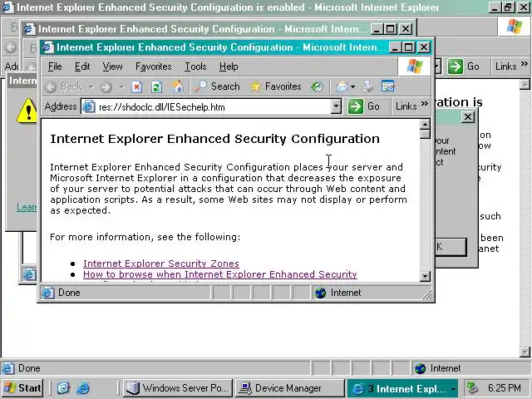
Task: Click the Print icon in the toolbar
Action: tap(367, 86)
